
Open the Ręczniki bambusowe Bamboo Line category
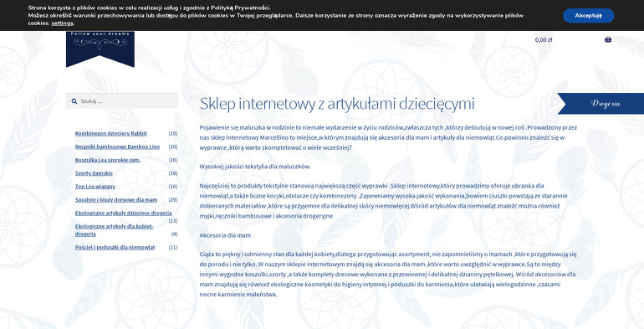[x=117, y=147]
